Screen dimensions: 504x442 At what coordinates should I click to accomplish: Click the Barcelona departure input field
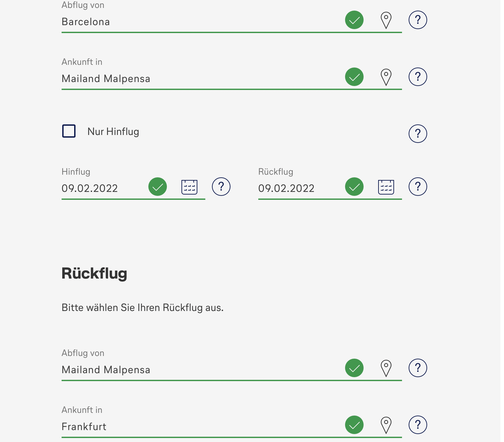pyautogui.click(x=199, y=22)
